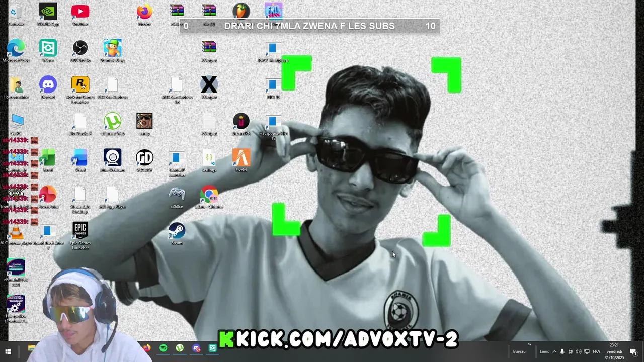Open the Corbeille recycle bin
Screen dimensions: 644x362
pos(16,15)
